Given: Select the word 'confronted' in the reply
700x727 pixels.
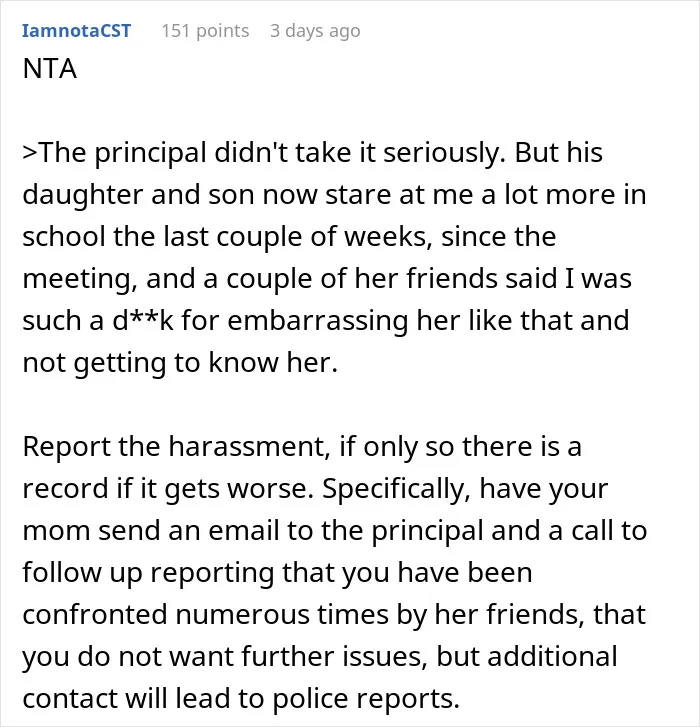Looking at the screenshot, I should click(x=95, y=615).
